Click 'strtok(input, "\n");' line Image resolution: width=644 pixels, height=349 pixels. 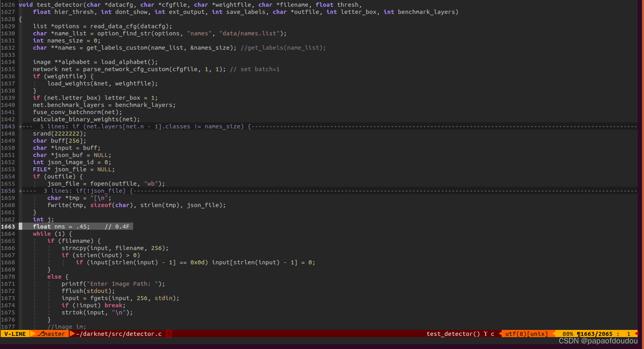point(97,312)
